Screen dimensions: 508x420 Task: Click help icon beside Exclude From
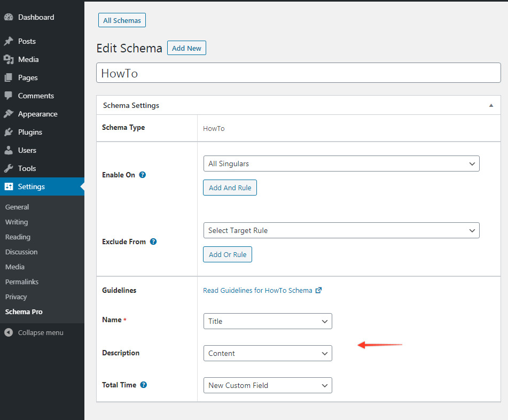coord(153,242)
